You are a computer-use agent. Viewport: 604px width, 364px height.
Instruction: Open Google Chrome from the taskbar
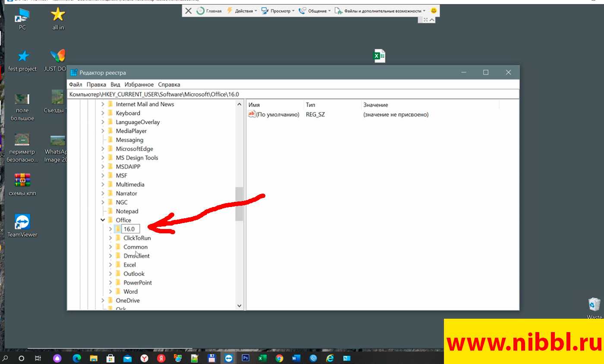pyautogui.click(x=279, y=358)
